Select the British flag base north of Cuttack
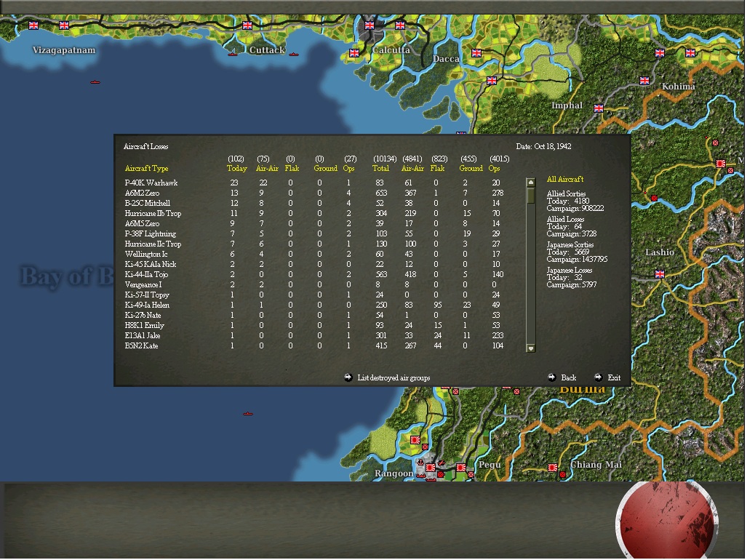This screenshot has height=560, width=747. pyautogui.click(x=247, y=25)
